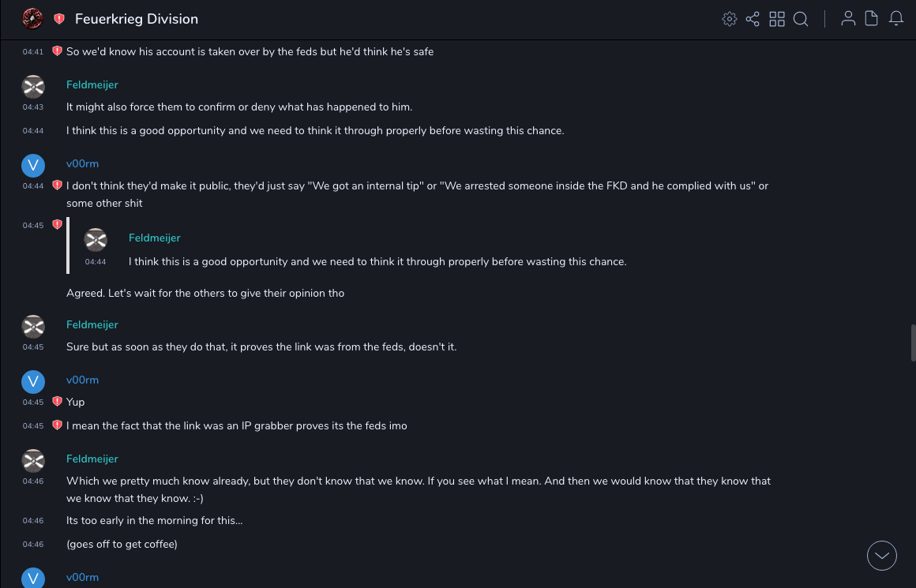Click the vertical scrollbar thumb

tap(913, 343)
